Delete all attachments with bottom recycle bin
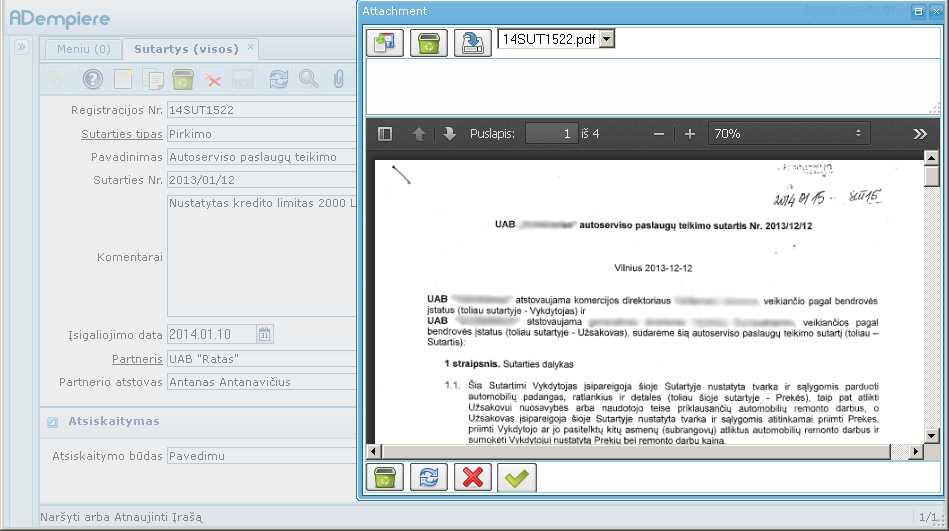 tap(385, 478)
